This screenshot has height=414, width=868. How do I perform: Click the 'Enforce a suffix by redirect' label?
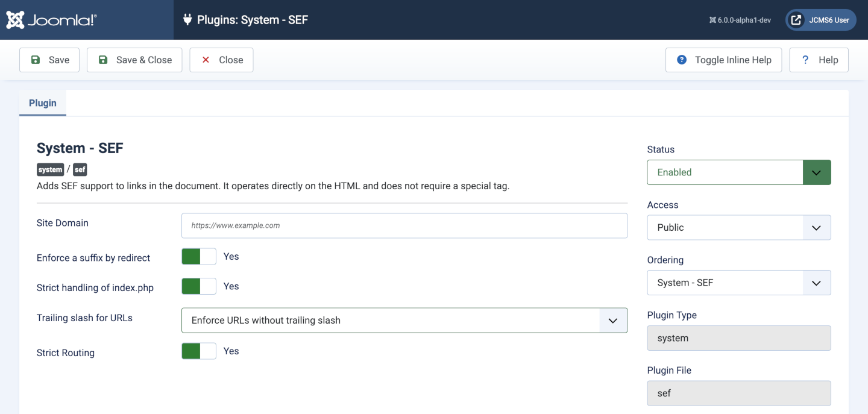[x=93, y=258]
